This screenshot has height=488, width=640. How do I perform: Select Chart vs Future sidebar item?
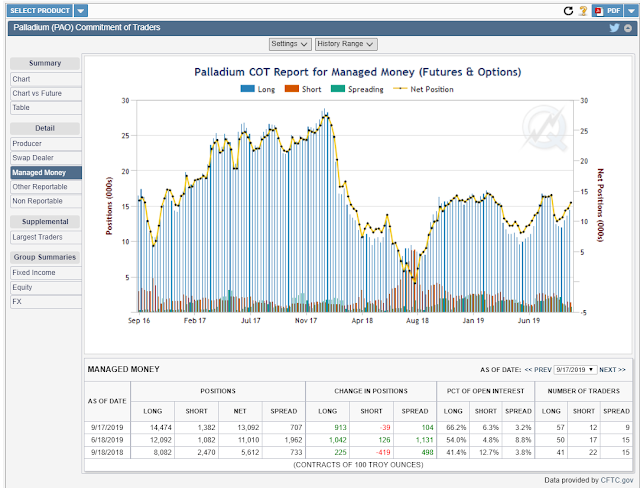[46, 93]
